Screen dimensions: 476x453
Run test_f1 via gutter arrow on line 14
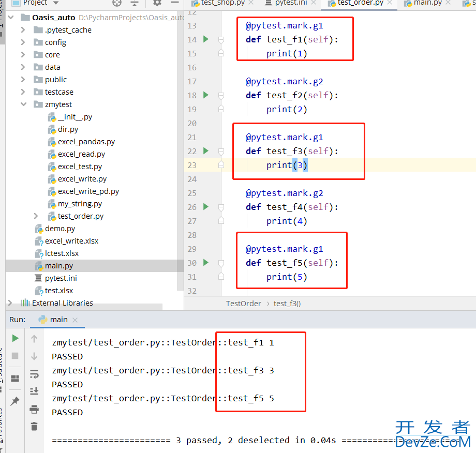pos(206,39)
